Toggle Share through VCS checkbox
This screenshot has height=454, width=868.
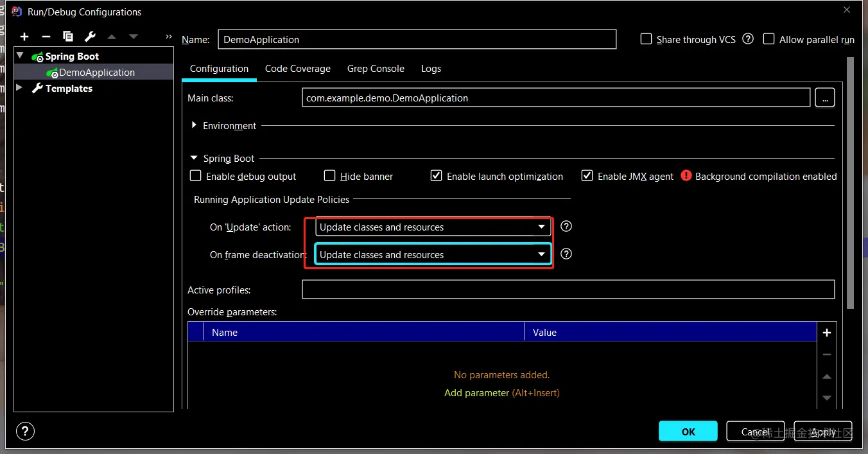tap(647, 39)
